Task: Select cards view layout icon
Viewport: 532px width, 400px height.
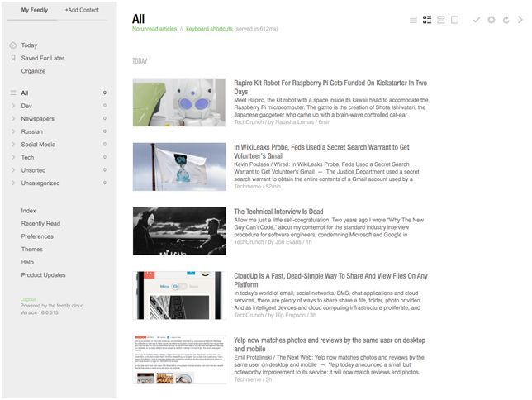Action: pos(441,20)
